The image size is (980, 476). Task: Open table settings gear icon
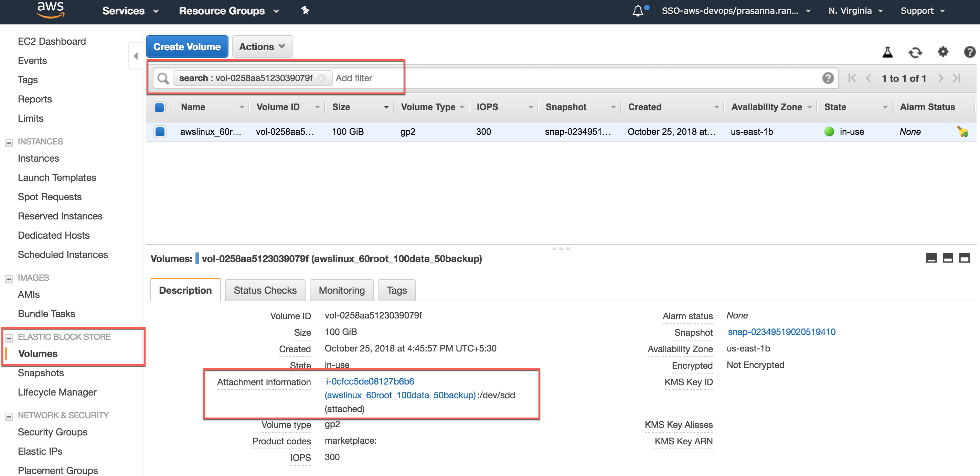(x=943, y=52)
